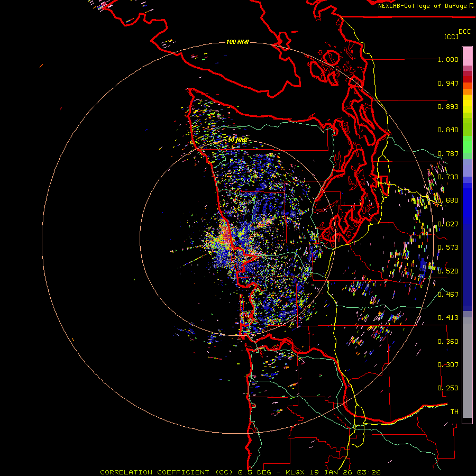Pick the light pink top segment of the color bar

(467, 56)
